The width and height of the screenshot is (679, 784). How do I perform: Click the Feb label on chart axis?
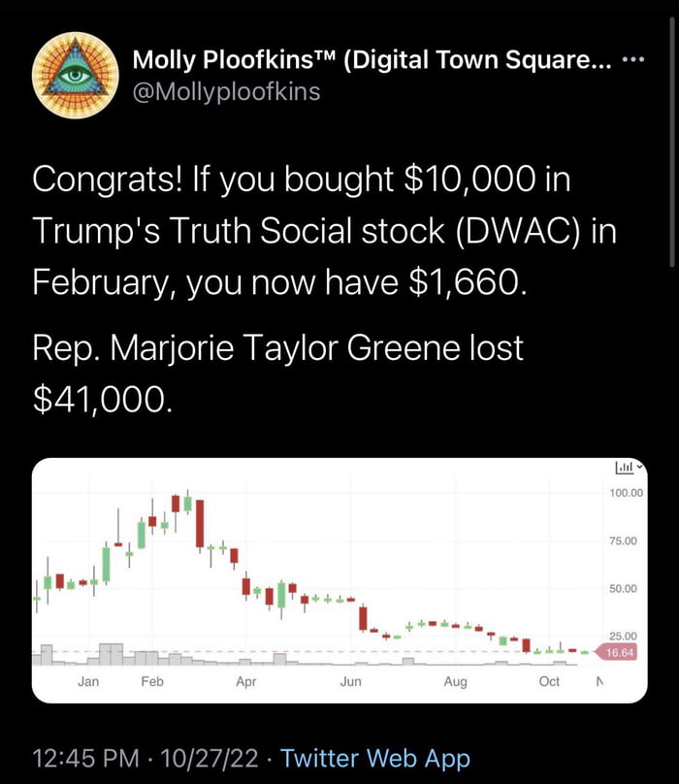pyautogui.click(x=152, y=682)
